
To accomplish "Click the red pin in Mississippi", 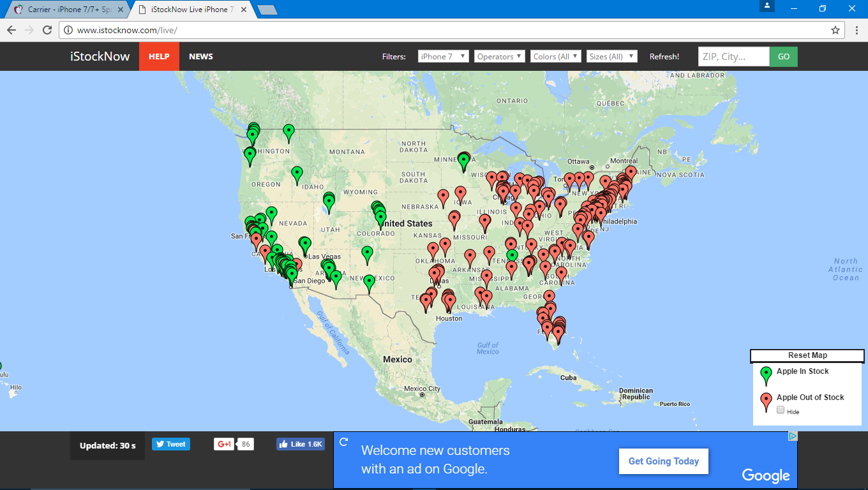I will pyautogui.click(x=487, y=278).
